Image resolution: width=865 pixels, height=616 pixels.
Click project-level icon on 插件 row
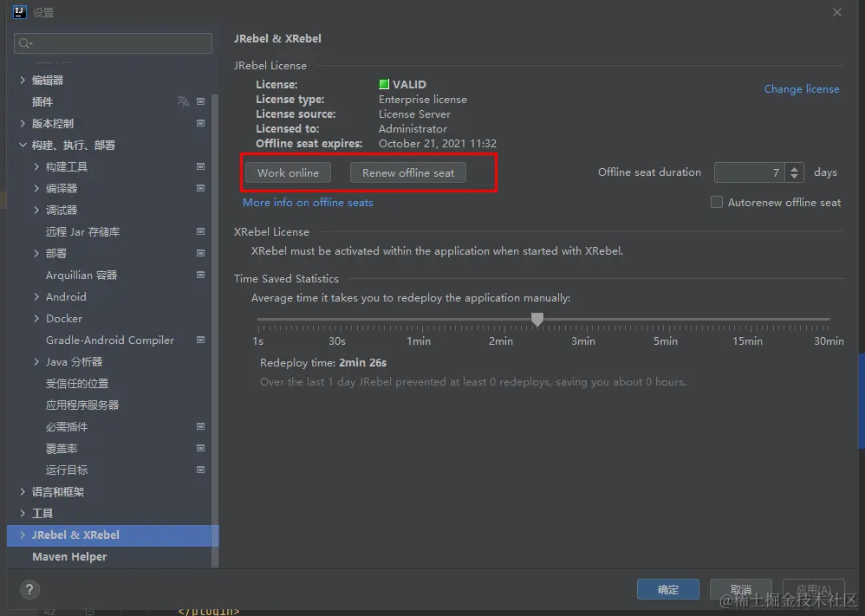click(x=201, y=101)
